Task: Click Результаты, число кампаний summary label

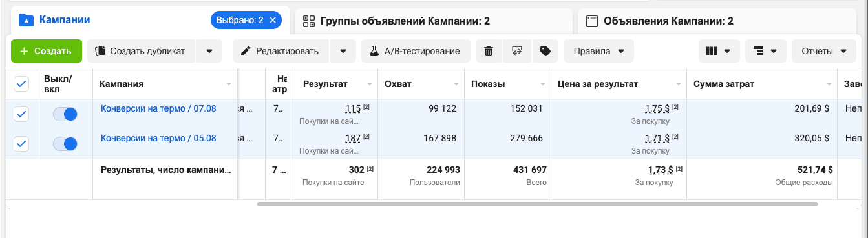Action: [165, 170]
